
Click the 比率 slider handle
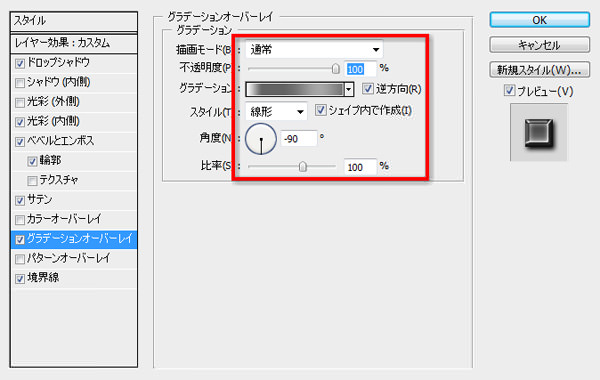click(x=303, y=166)
